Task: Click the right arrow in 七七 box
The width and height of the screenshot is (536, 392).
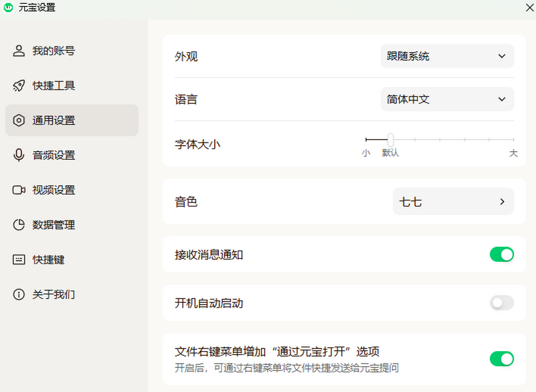Action: point(502,202)
